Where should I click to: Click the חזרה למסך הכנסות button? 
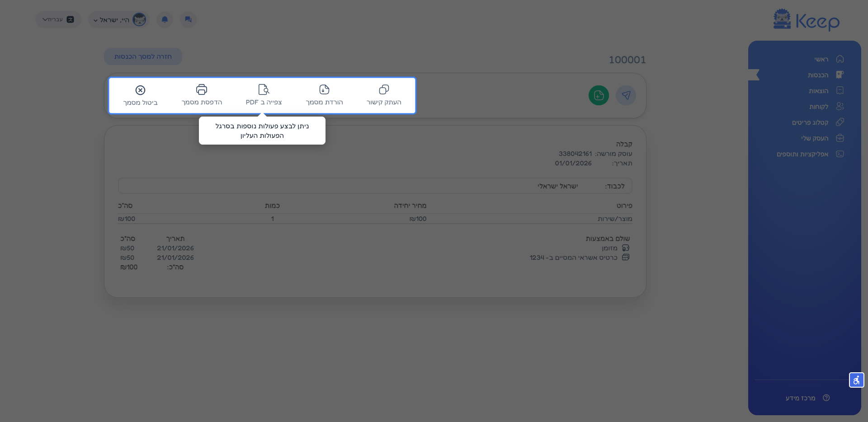click(143, 56)
